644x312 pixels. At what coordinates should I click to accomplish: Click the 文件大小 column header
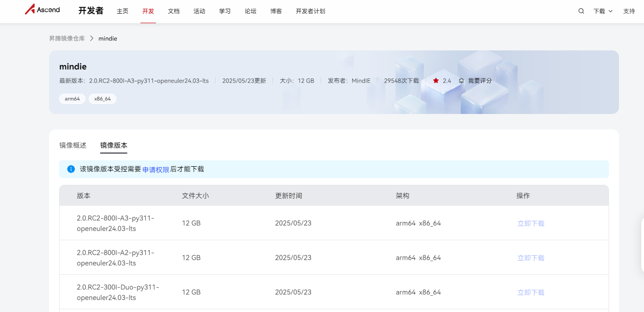196,196
